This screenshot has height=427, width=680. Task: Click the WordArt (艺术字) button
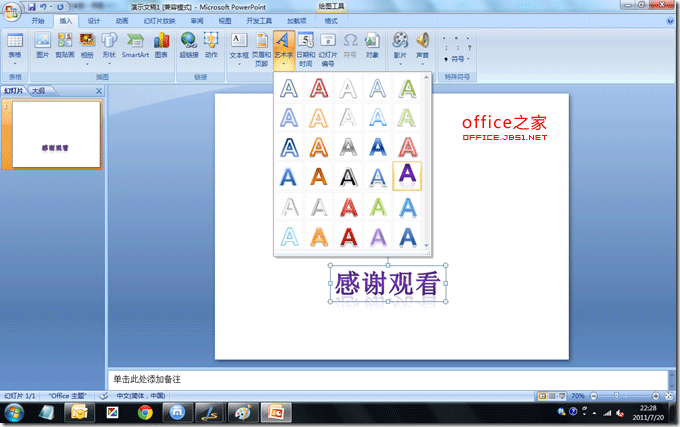(283, 46)
